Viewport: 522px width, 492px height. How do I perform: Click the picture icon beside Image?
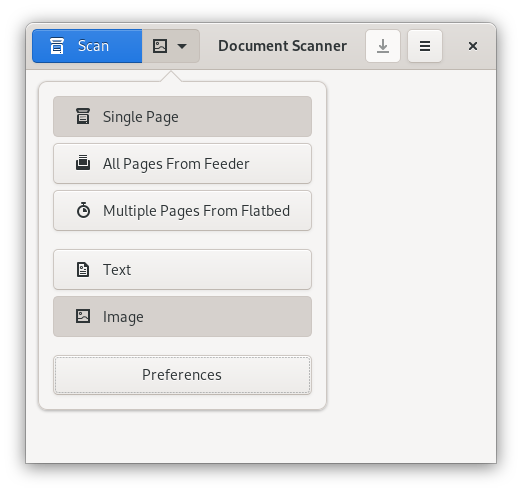(83, 316)
